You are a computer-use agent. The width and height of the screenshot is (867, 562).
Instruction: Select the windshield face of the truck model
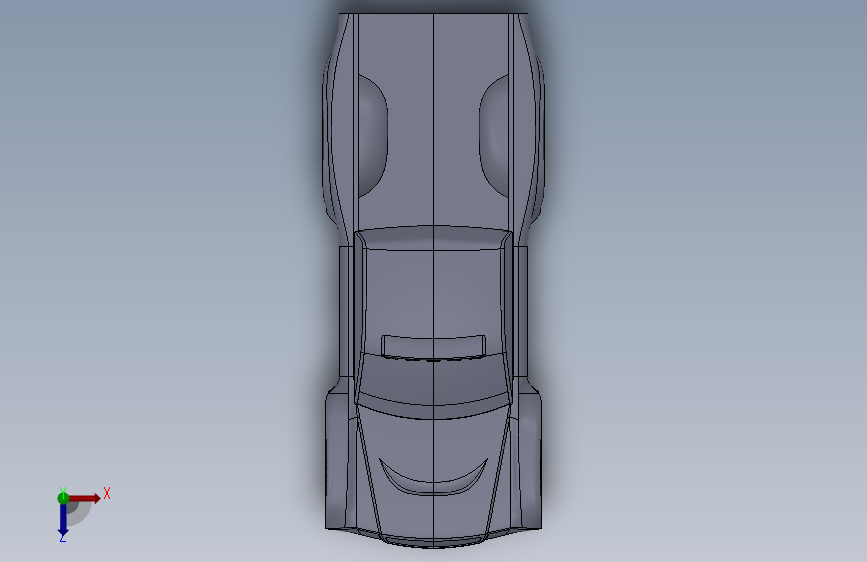point(434,382)
